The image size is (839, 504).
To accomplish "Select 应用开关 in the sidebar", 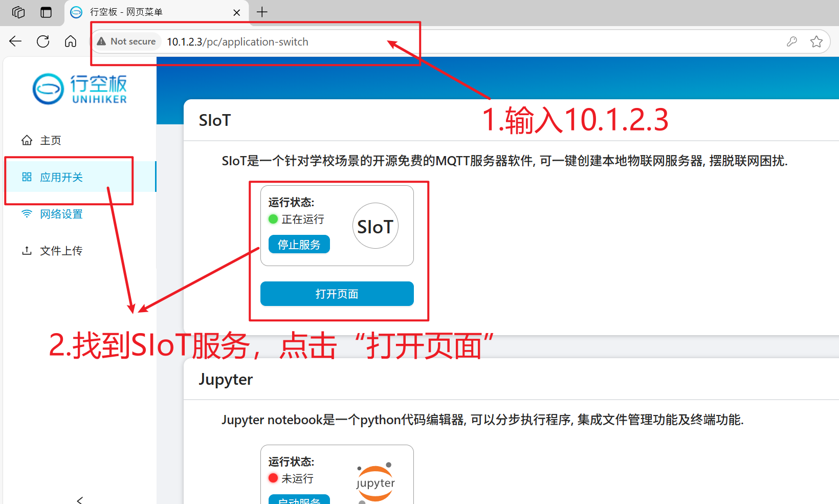I will click(79, 177).
